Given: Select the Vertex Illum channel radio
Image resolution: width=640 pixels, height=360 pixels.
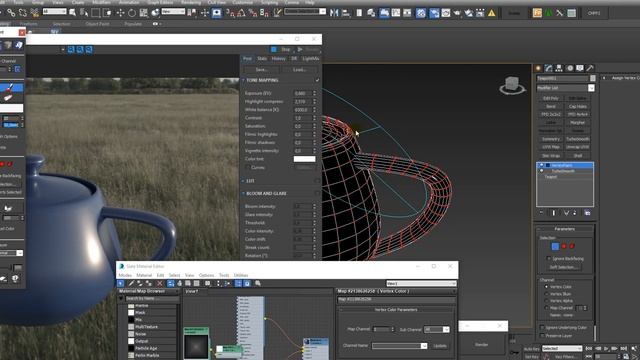Looking at the screenshot, I should pyautogui.click(x=546, y=294).
